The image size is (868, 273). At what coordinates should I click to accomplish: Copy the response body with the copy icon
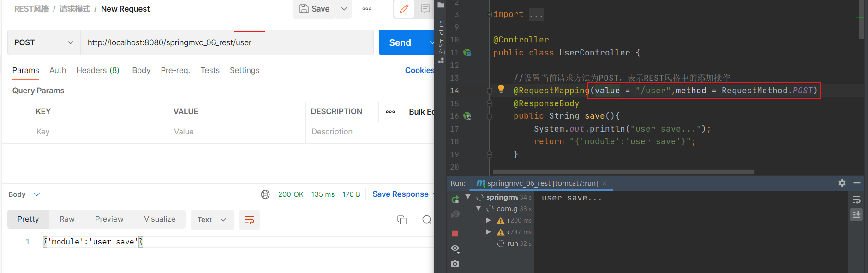coord(402,220)
